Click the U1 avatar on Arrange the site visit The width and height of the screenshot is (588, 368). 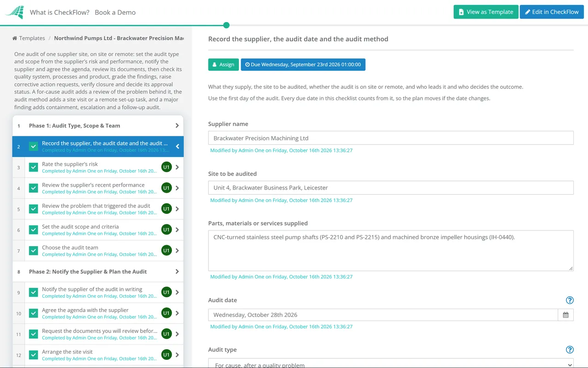point(166,355)
